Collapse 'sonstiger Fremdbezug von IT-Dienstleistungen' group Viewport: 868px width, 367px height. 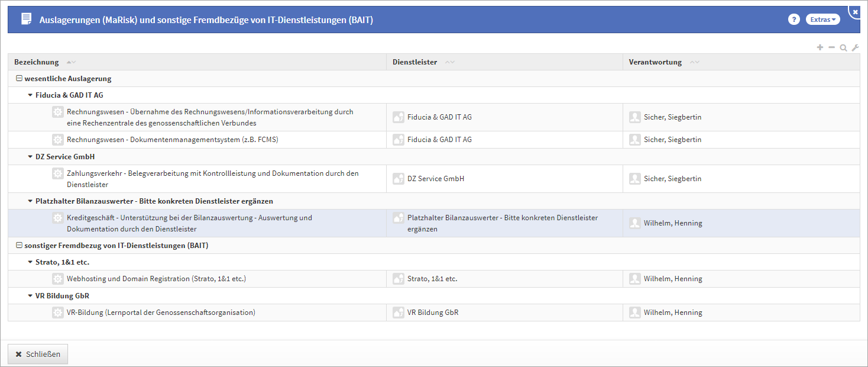(19, 246)
